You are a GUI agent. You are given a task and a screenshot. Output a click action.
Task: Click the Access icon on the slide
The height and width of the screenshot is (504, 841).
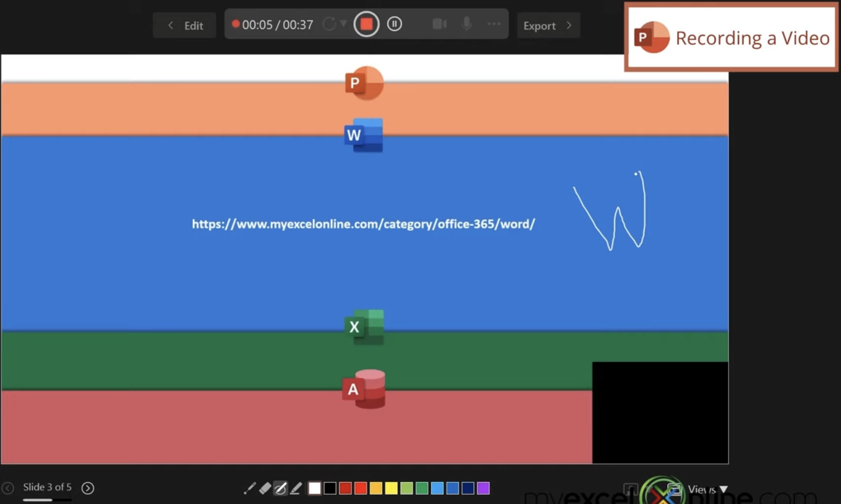[364, 389]
